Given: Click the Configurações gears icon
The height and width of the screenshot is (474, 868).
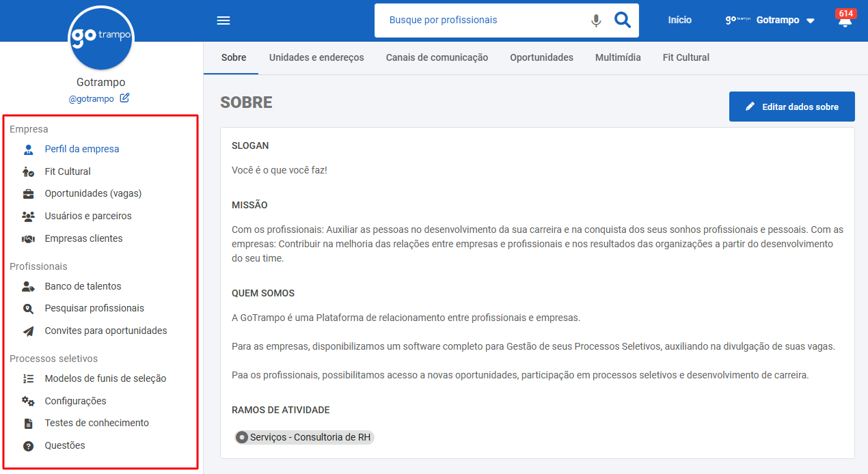Looking at the screenshot, I should pos(28,401).
